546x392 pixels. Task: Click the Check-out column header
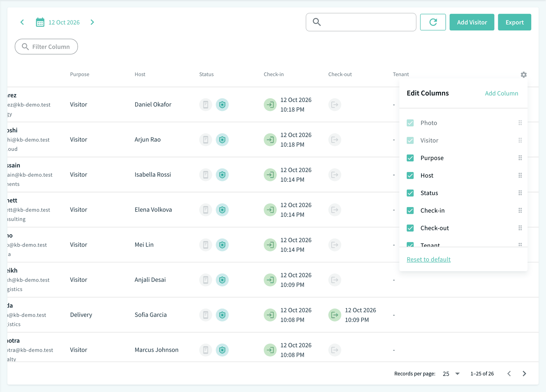tap(340, 74)
